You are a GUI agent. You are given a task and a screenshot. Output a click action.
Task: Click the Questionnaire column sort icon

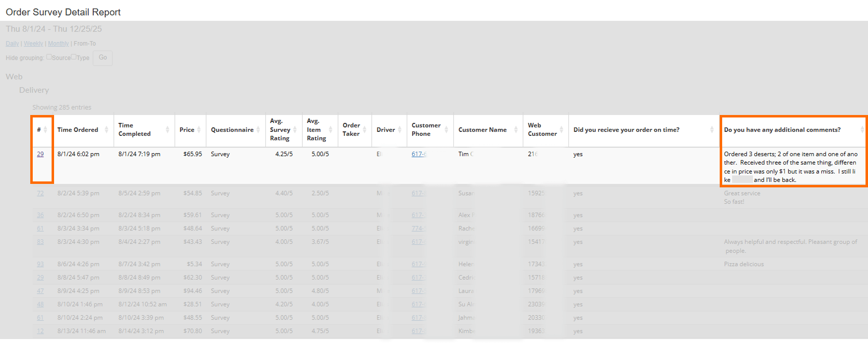tap(258, 130)
